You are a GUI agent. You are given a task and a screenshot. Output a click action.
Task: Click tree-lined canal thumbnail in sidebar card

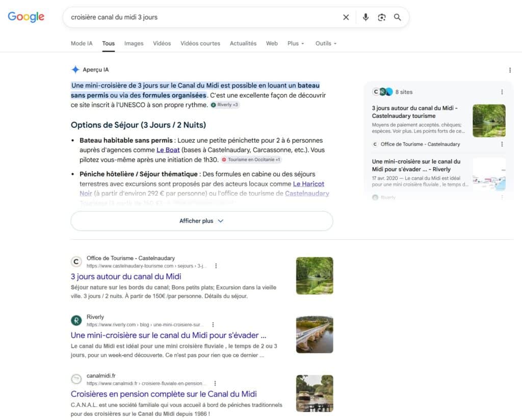pyautogui.click(x=489, y=120)
